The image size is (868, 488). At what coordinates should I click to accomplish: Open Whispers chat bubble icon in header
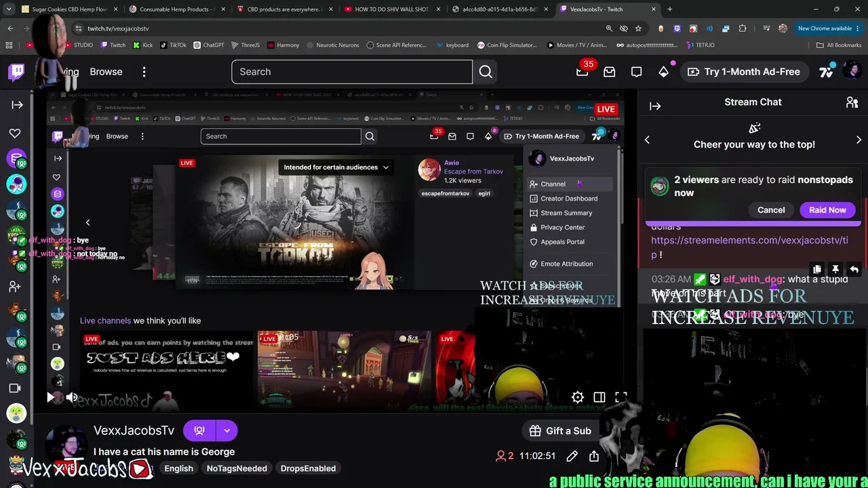tap(636, 72)
